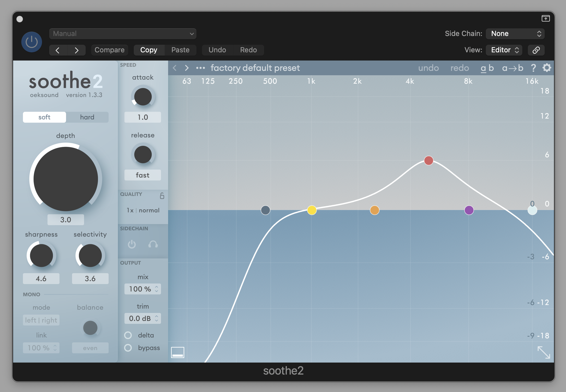The image size is (566, 392).
Task: Open the preset menu via the ellipsis icon
Action: pyautogui.click(x=200, y=68)
